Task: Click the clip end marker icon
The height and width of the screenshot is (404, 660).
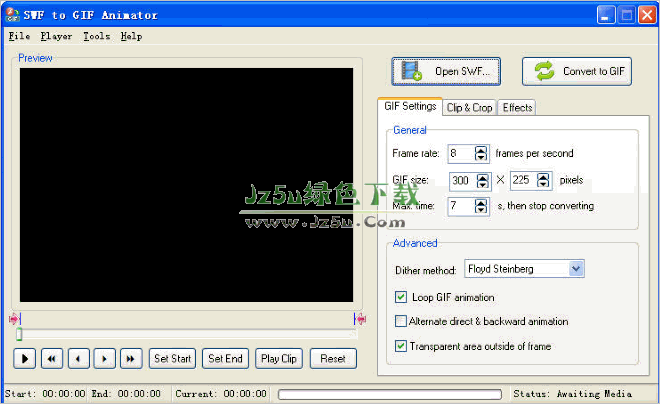Action: 360,319
